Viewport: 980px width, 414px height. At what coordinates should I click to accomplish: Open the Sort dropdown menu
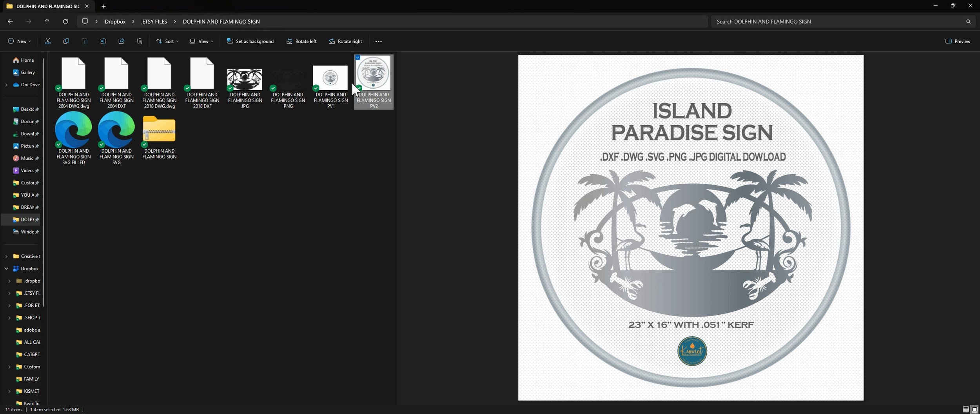167,41
